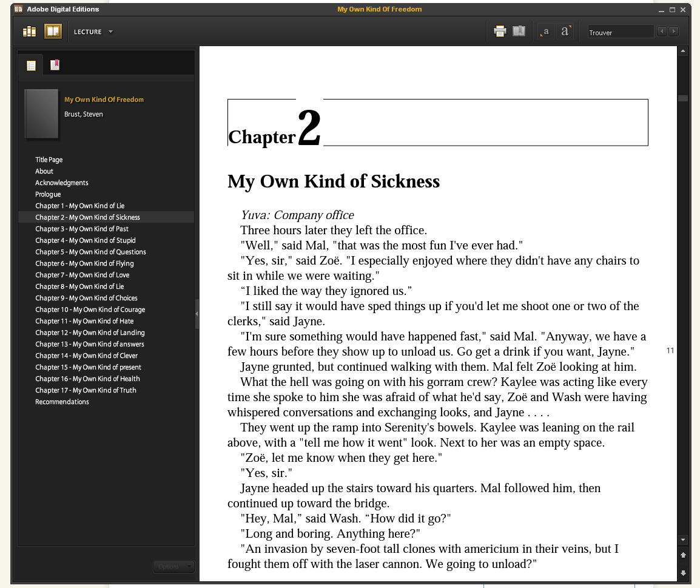Go to previous search result arrow
Image resolution: width=700 pixels, height=588 pixels.
tap(662, 32)
